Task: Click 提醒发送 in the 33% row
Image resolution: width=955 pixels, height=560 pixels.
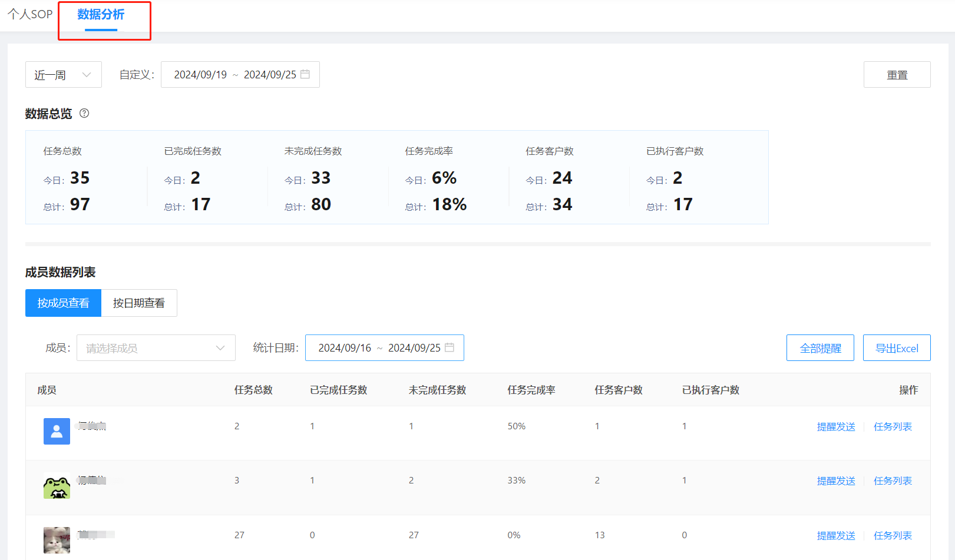Action: (836, 481)
